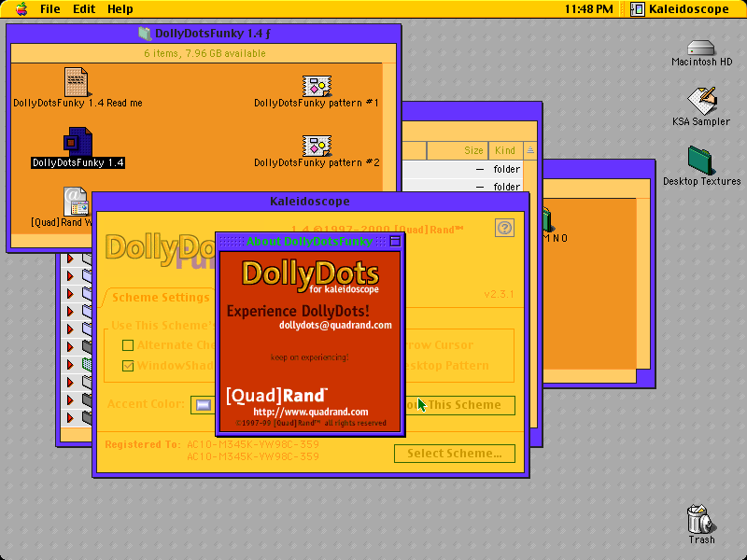The height and width of the screenshot is (560, 747).
Task: Uncheck the WindowShade checkbox
Action: point(128,366)
